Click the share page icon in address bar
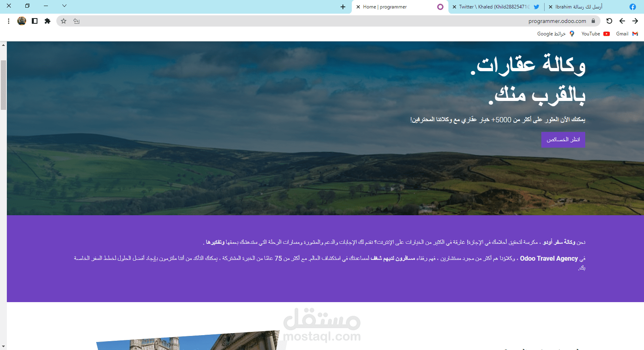Image resolution: width=644 pixels, height=350 pixels. click(x=76, y=21)
